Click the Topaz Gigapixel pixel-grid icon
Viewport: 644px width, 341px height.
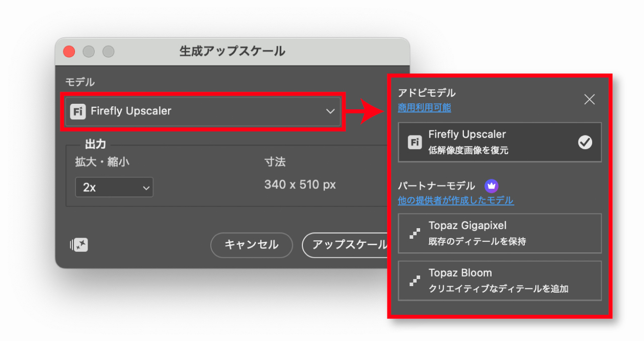click(414, 233)
